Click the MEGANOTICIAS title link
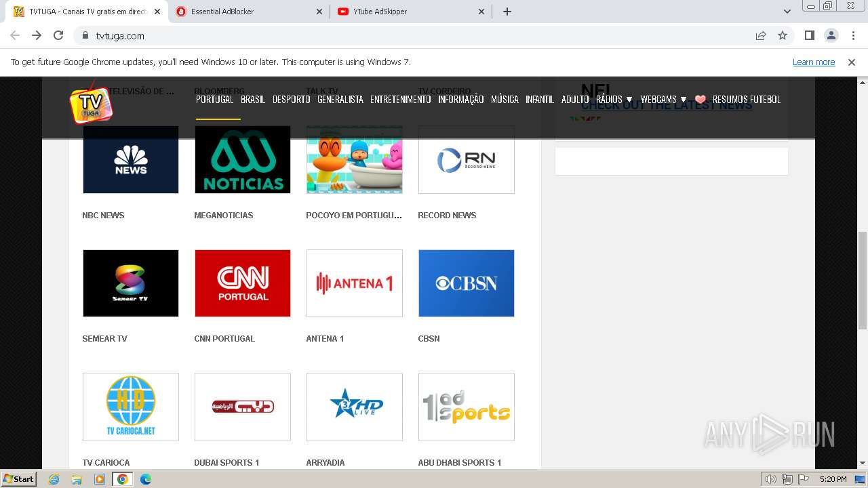868x488 pixels. [224, 216]
